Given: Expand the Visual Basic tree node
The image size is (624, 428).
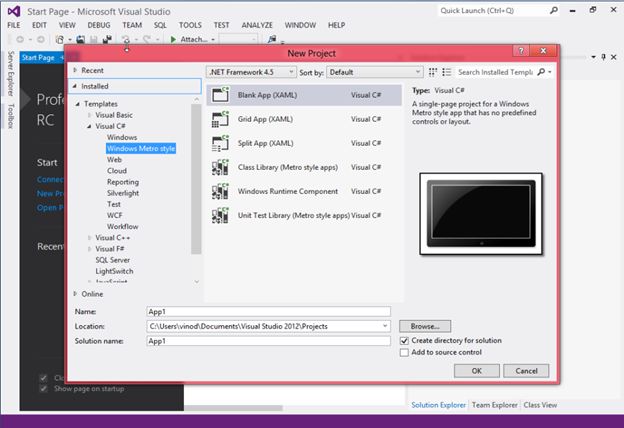Looking at the screenshot, I should pyautogui.click(x=89, y=115).
